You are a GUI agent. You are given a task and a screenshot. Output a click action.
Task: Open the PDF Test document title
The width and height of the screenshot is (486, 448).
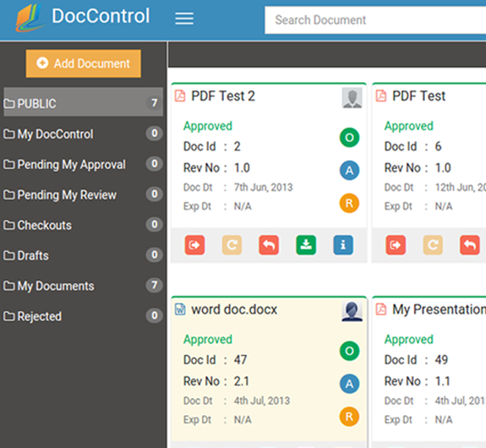[419, 96]
